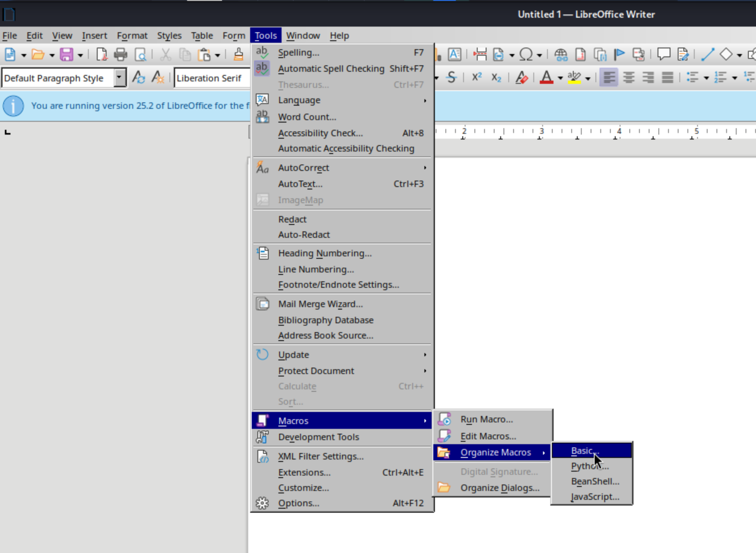Open Word Count... dialog

click(x=342, y=117)
